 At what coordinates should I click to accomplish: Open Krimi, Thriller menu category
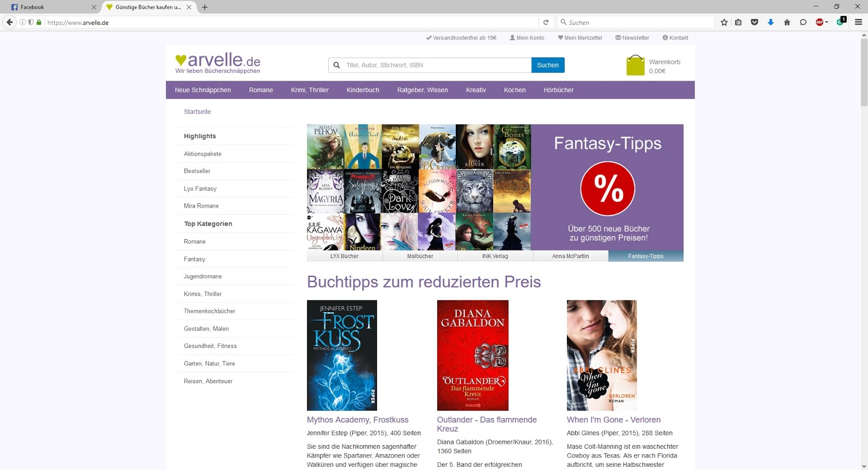click(310, 90)
